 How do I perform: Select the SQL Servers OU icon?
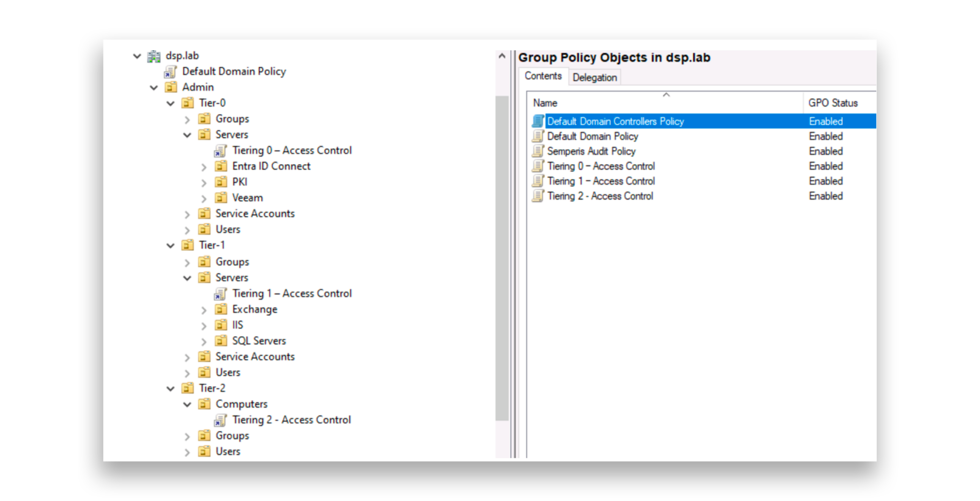pyautogui.click(x=221, y=340)
